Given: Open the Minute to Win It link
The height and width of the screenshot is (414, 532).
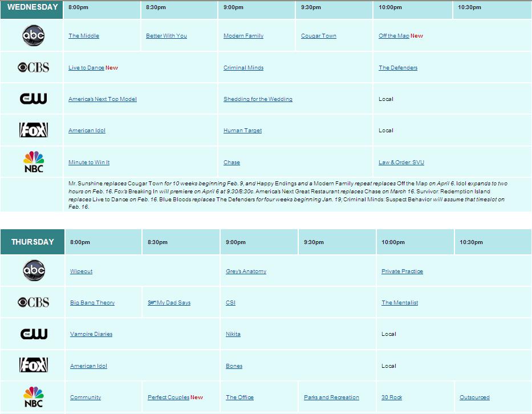Looking at the screenshot, I should click(x=89, y=162).
